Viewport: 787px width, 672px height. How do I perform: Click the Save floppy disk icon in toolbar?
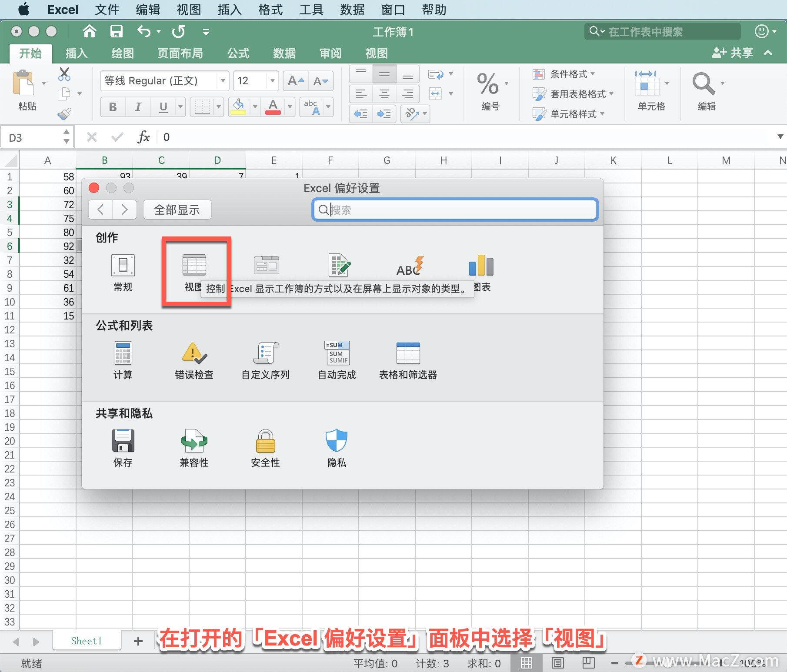tap(116, 31)
